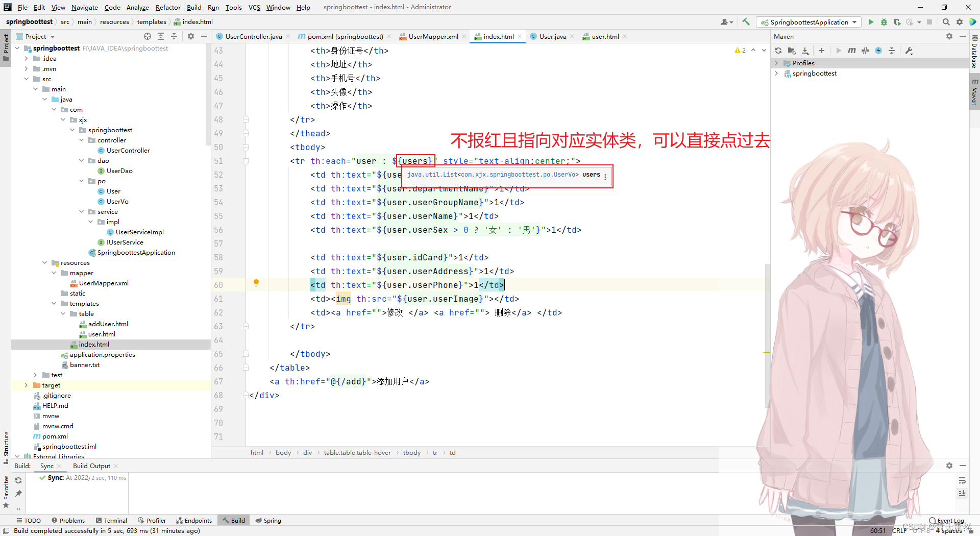The image size is (980, 536).
Task: Start debugging with the green bug icon
Action: coord(884,22)
